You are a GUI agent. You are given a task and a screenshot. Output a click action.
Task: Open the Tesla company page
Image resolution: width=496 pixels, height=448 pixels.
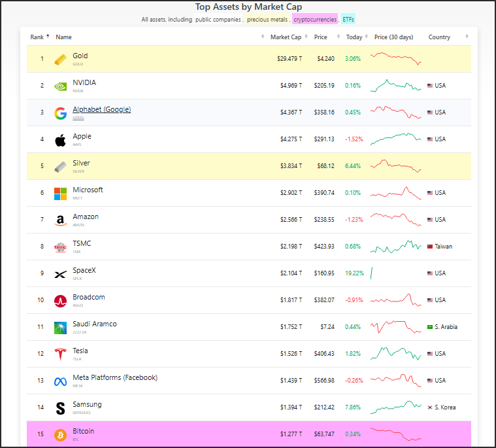pos(80,351)
